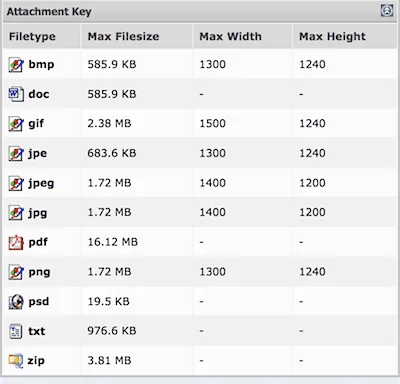The height and width of the screenshot is (384, 400).
Task: Click the jpg filetype icon
Action: click(16, 213)
